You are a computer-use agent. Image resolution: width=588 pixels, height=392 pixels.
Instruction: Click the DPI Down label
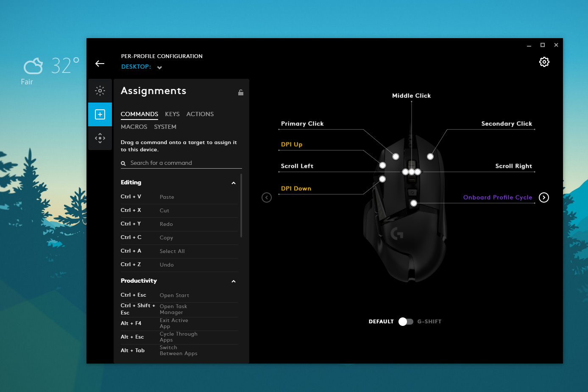point(296,189)
